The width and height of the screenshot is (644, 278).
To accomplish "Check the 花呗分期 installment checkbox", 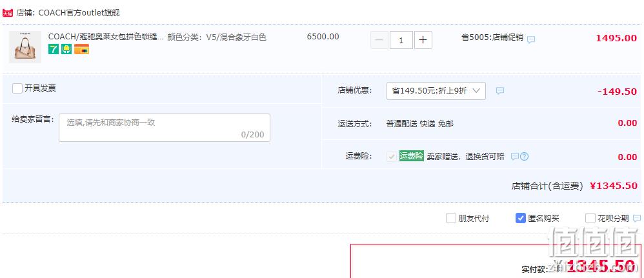I will [x=590, y=218].
